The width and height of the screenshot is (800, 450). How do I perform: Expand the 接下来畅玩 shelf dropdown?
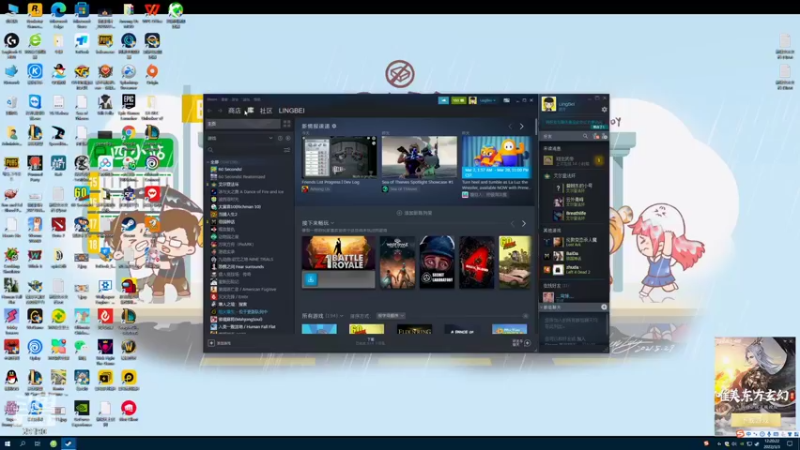coord(332,223)
